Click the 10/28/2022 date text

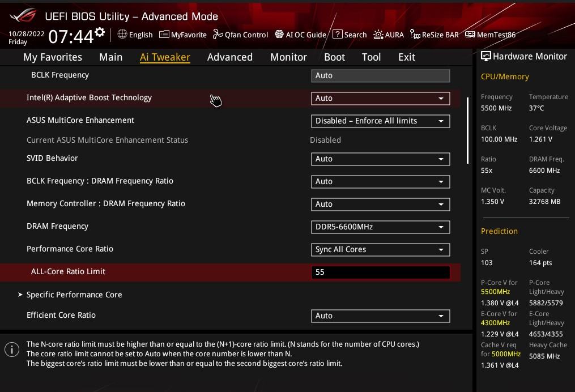pyautogui.click(x=27, y=34)
